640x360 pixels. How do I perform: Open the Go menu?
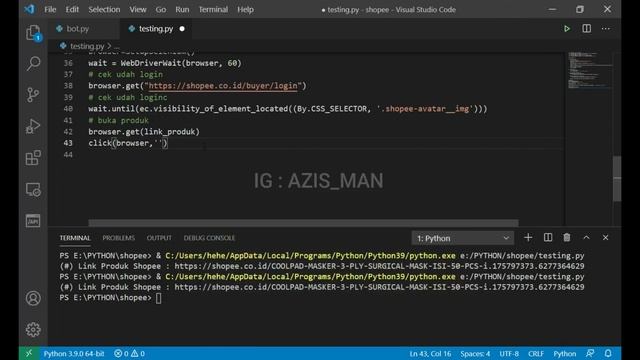[161, 9]
